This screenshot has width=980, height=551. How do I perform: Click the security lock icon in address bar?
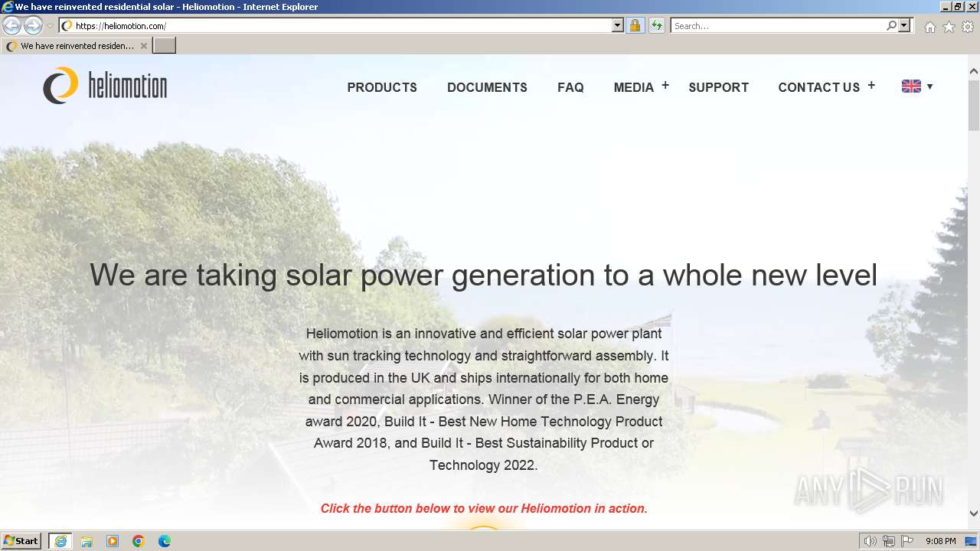635,25
